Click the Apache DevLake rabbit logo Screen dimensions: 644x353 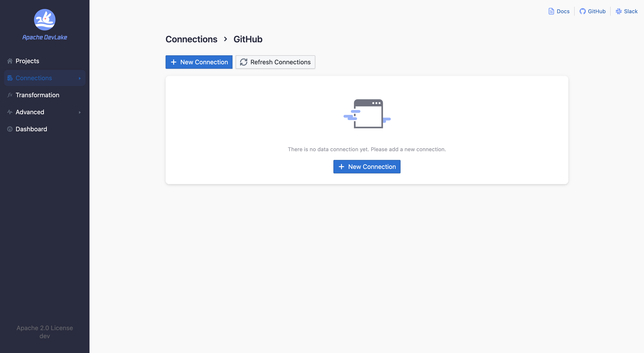[45, 20]
